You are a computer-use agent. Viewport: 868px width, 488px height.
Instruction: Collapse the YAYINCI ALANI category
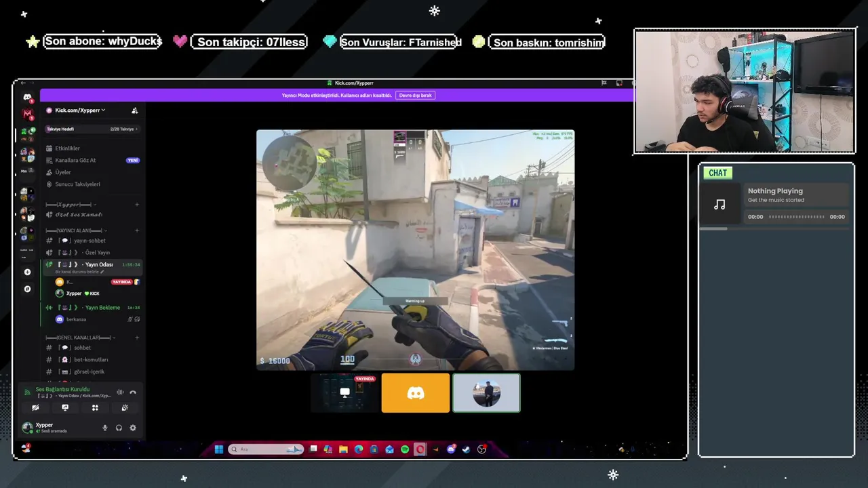[76, 230]
